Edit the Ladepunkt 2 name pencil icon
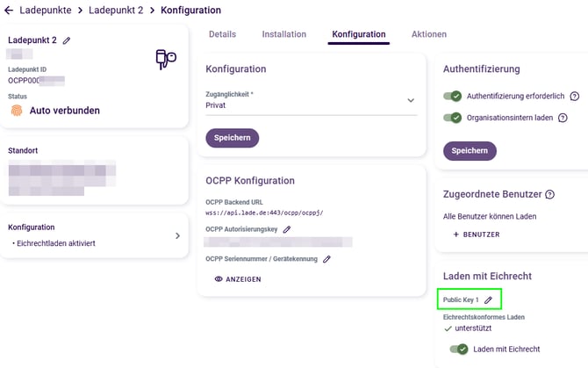588x368 pixels. (67, 40)
